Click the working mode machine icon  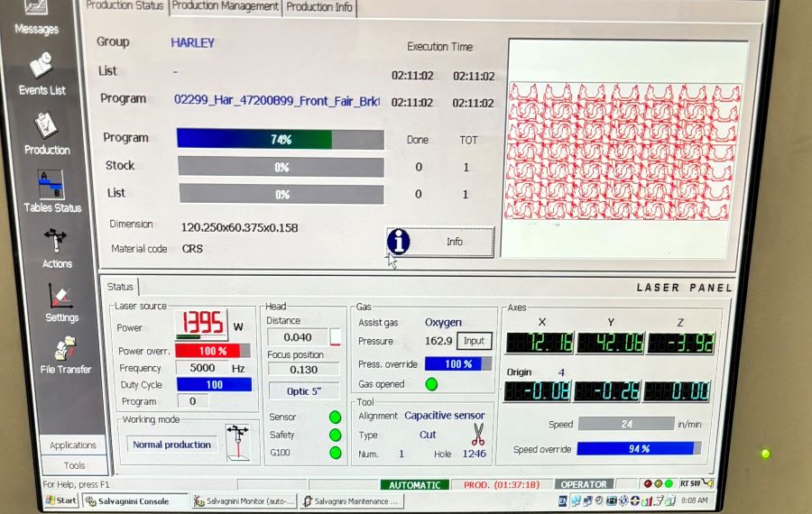pyautogui.click(x=237, y=442)
